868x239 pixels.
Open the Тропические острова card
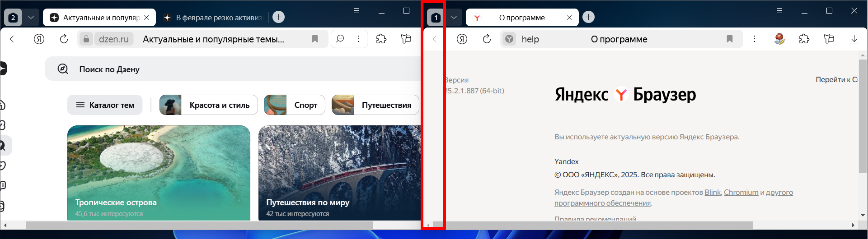pyautogui.click(x=159, y=173)
